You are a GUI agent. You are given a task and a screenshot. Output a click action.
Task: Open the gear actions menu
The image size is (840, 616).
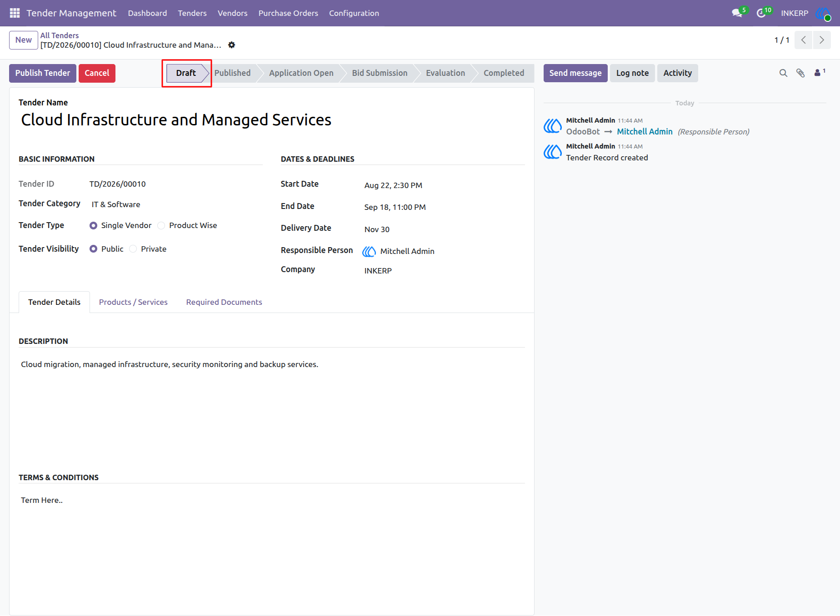(232, 45)
